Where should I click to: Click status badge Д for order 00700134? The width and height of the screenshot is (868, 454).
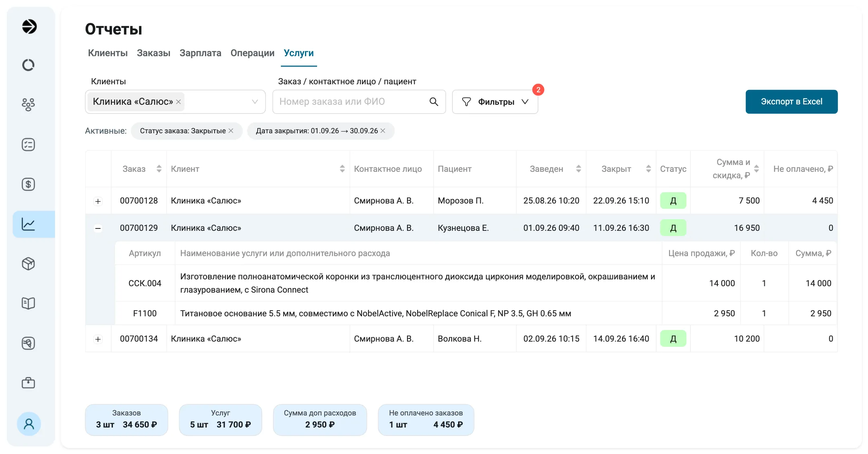coord(673,339)
